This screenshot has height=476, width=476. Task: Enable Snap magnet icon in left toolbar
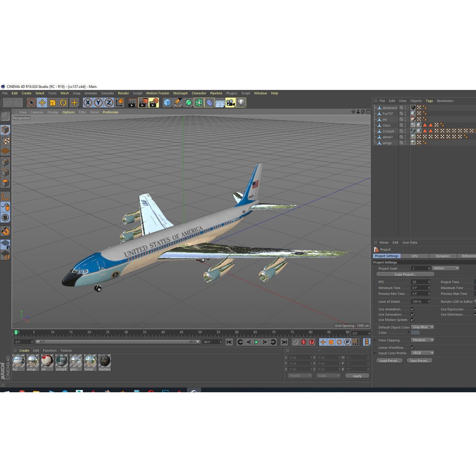[5, 232]
